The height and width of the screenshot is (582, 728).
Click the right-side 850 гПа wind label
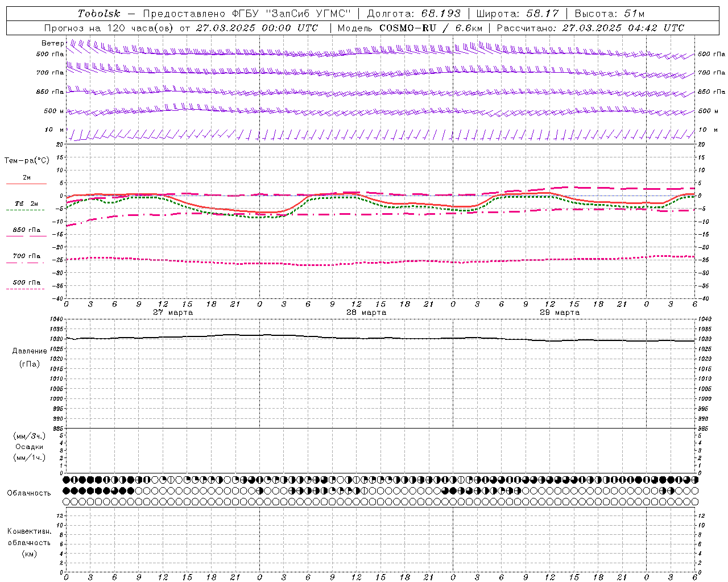[712, 92]
